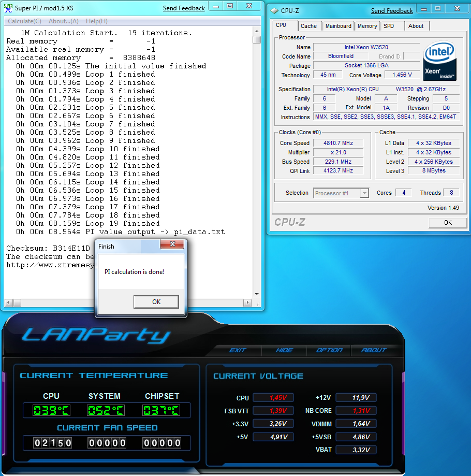
Task: Click the Super PI vertical scrollbar down arrow
Action: 257,294
